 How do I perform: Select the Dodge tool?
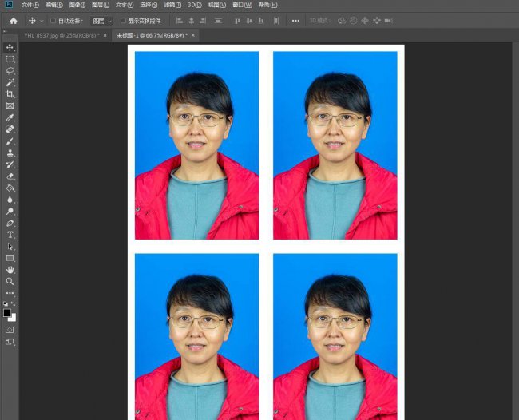click(x=10, y=211)
